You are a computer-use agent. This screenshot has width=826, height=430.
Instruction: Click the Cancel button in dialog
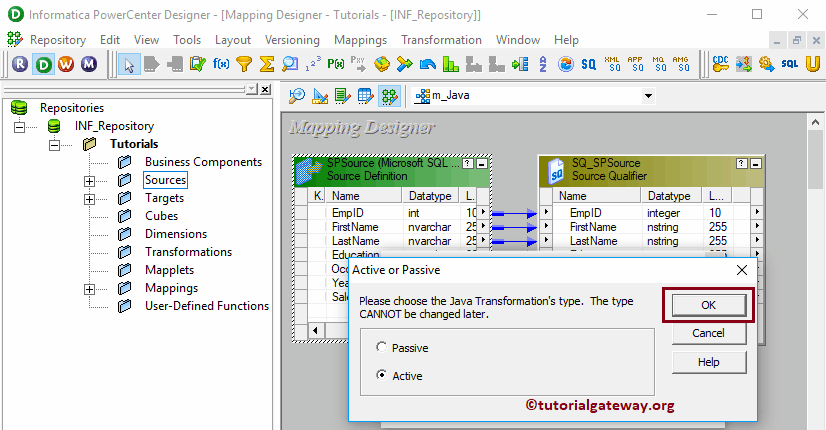(709, 333)
